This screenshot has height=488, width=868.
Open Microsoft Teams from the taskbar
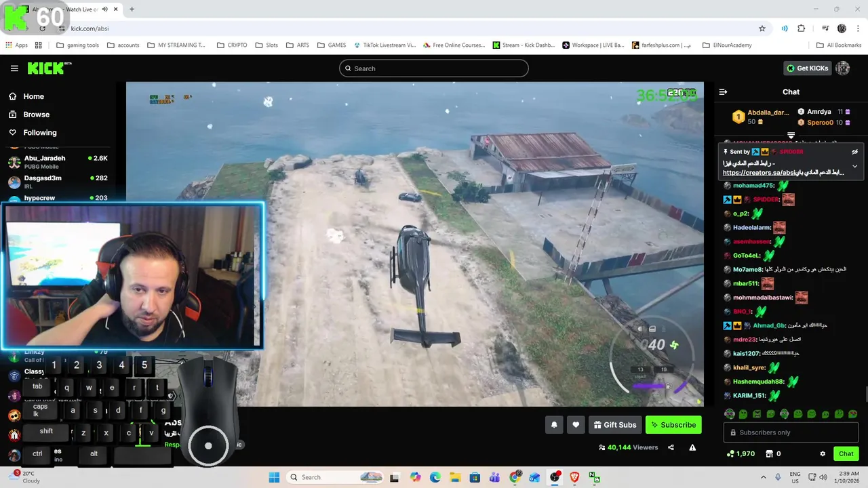point(494,477)
